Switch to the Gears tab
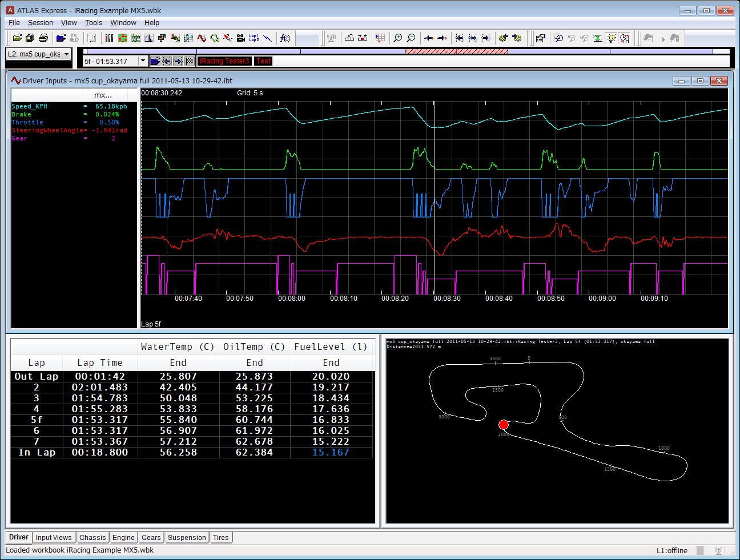 point(151,538)
